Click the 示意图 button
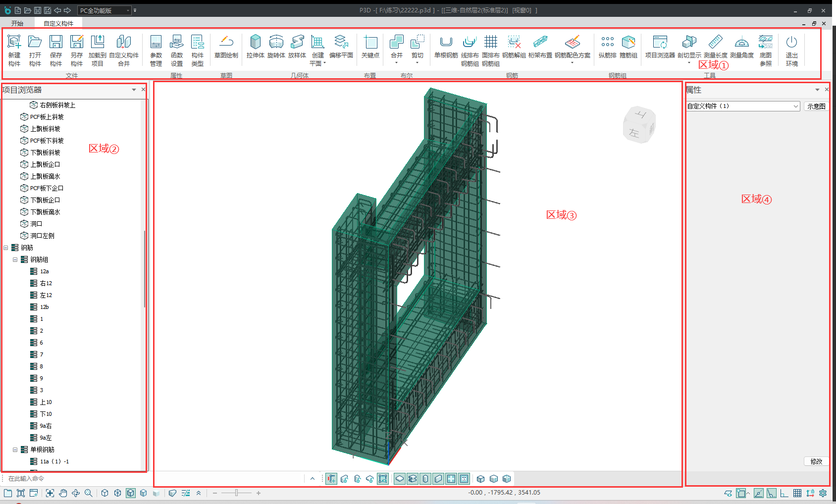 [x=816, y=106]
